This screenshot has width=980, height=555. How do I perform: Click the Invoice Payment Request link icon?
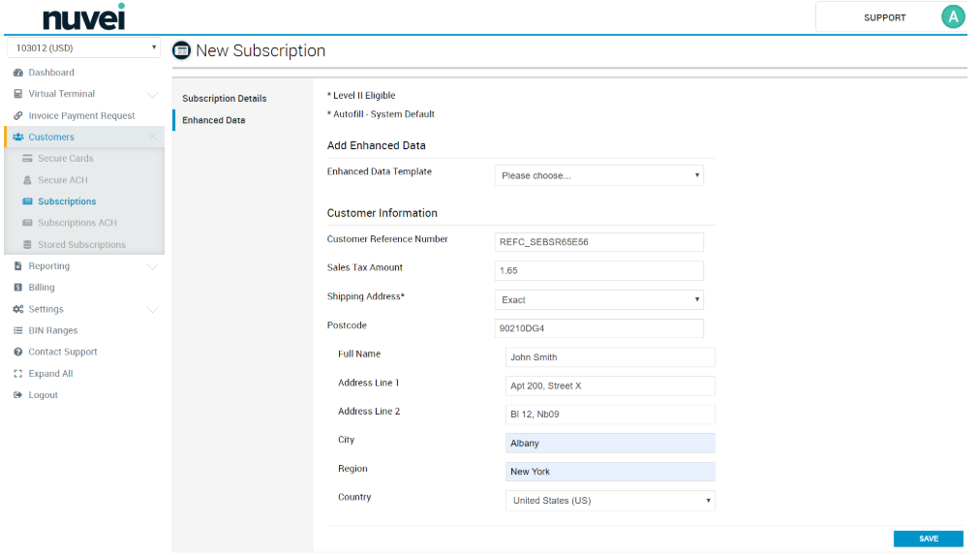click(17, 116)
